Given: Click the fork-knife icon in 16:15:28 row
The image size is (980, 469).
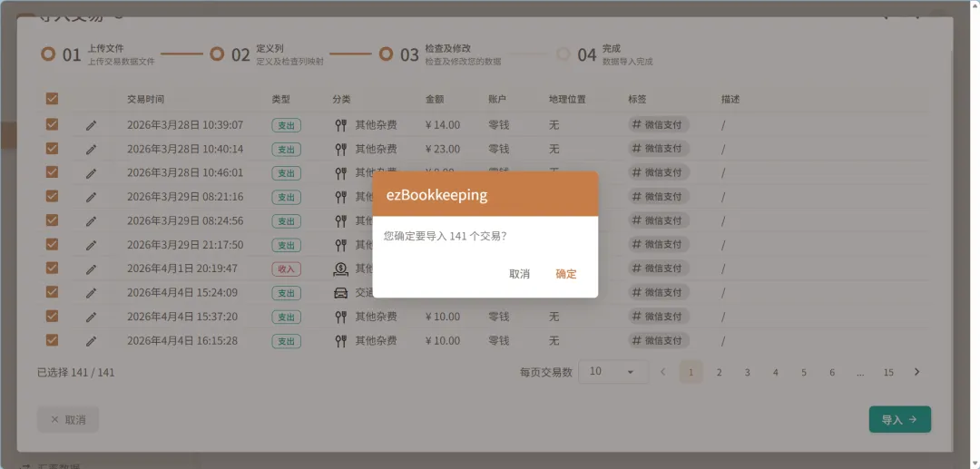Looking at the screenshot, I should (x=340, y=341).
